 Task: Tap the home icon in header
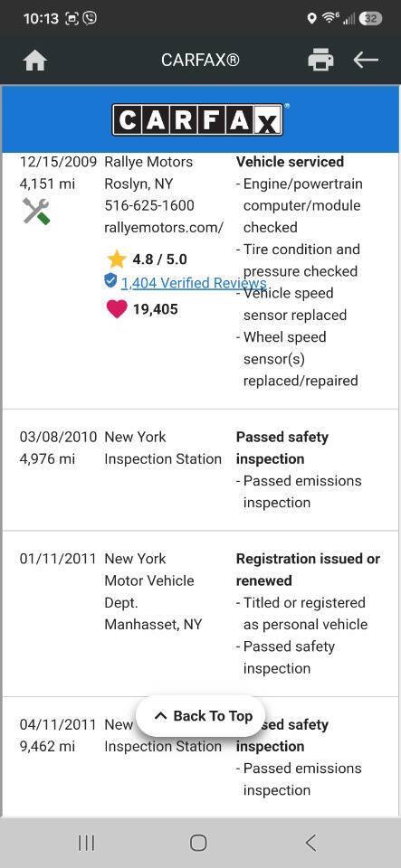[x=35, y=61]
